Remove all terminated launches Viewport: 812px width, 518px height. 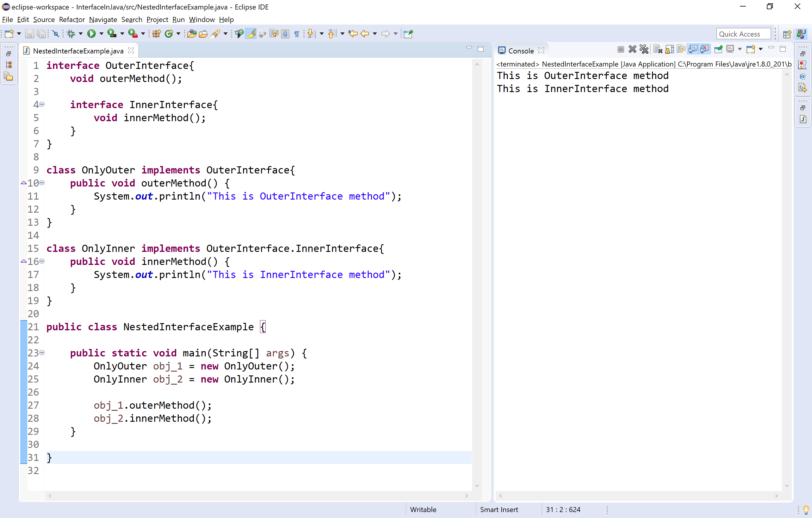point(644,49)
